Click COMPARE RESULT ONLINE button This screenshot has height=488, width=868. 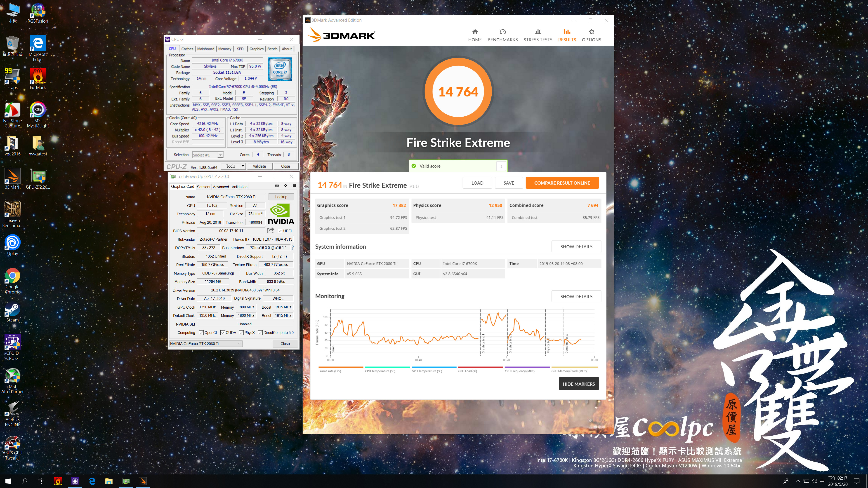point(562,183)
